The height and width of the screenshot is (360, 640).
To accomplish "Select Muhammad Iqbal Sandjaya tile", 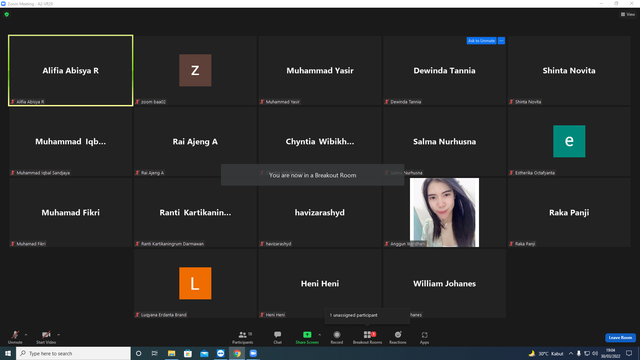I will pos(71,141).
